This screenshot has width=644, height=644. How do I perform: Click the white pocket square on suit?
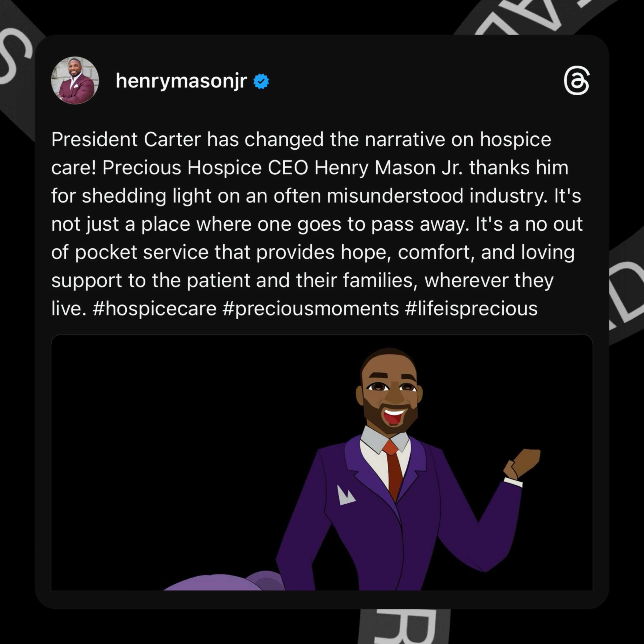[x=346, y=495]
